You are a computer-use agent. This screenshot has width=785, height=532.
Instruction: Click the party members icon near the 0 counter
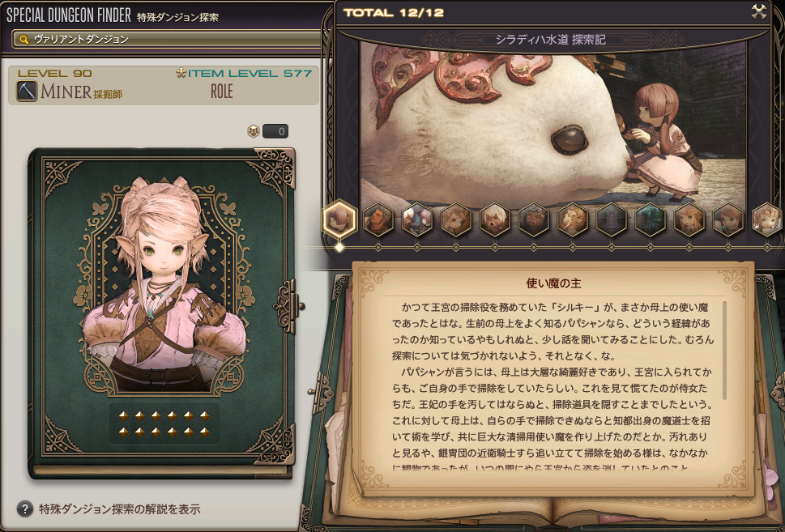pos(254,132)
